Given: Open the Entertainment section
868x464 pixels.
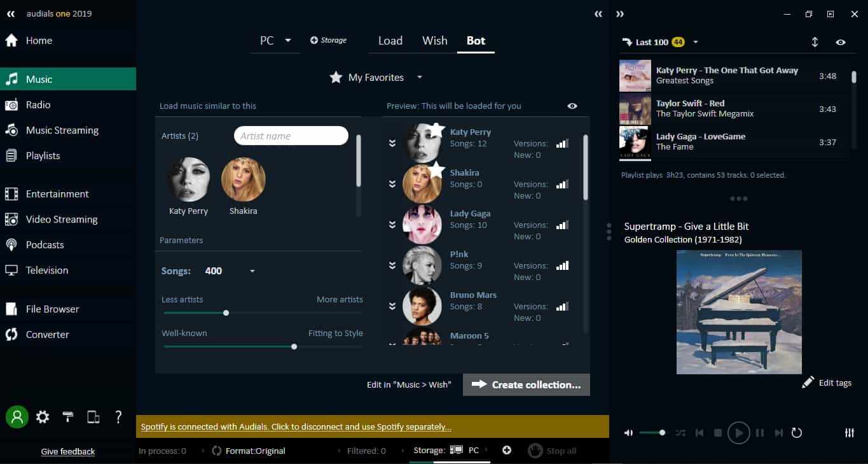Looking at the screenshot, I should coord(68,193).
